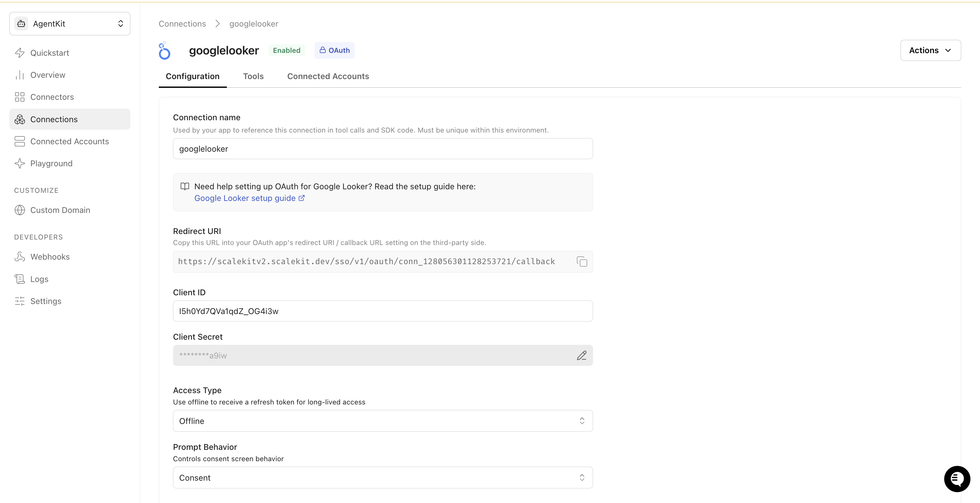Click the CUSTOMIZE section heading
This screenshot has width=980, height=503.
36,190
